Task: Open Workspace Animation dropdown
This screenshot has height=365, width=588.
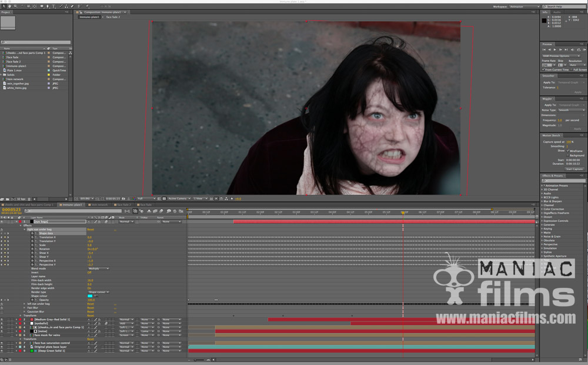Action: (524, 6)
